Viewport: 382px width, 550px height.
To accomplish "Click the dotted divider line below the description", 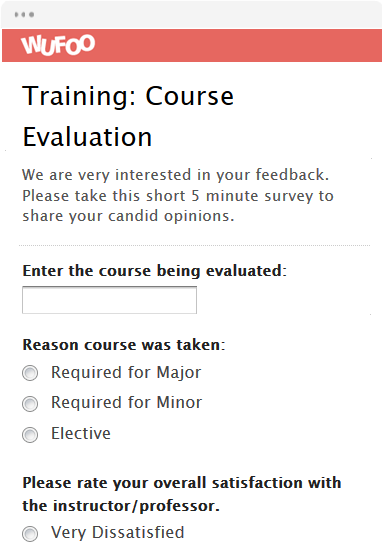I will pyautogui.click(x=194, y=246).
